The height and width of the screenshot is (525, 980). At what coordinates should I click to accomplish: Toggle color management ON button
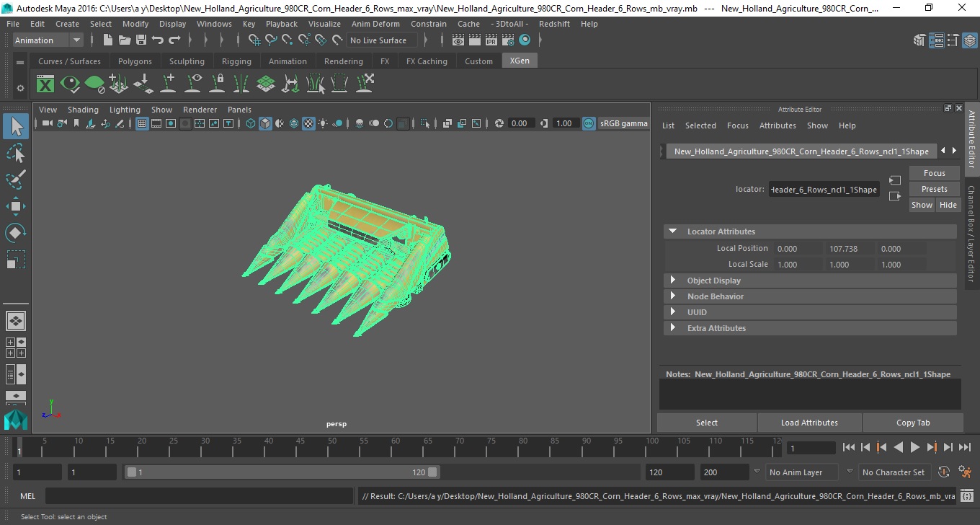589,123
